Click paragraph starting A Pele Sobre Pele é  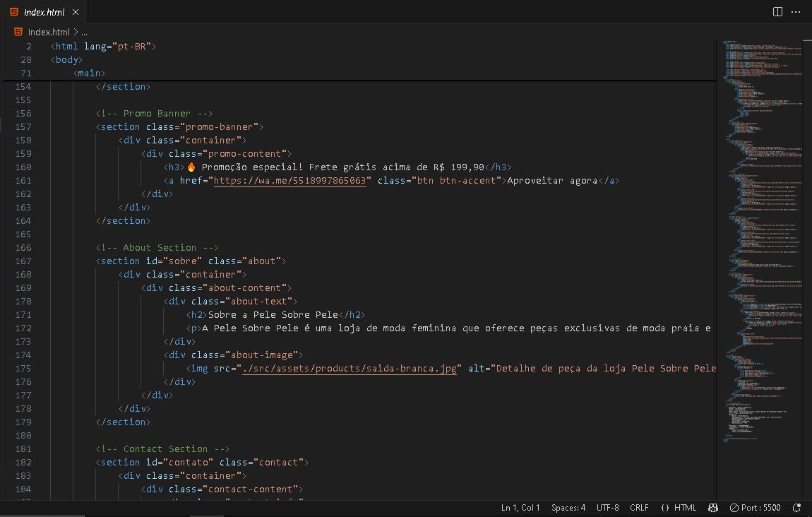[455, 328]
